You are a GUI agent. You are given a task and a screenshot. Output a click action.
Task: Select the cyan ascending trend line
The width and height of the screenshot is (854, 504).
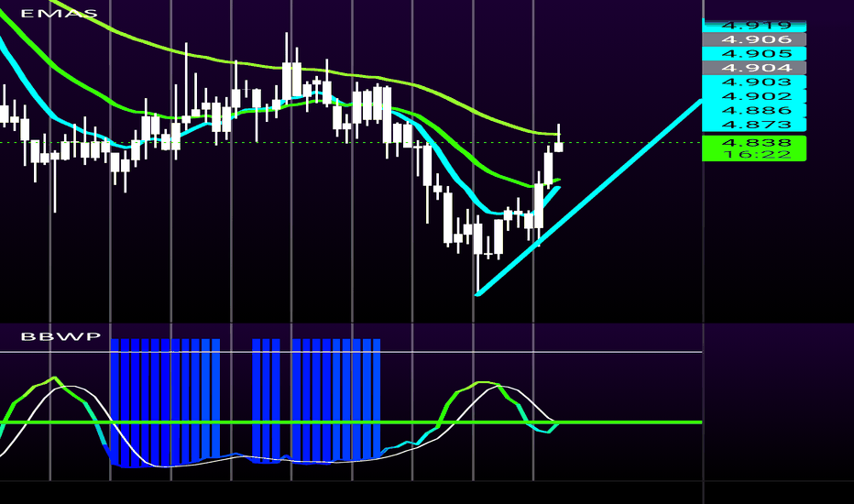click(x=589, y=198)
